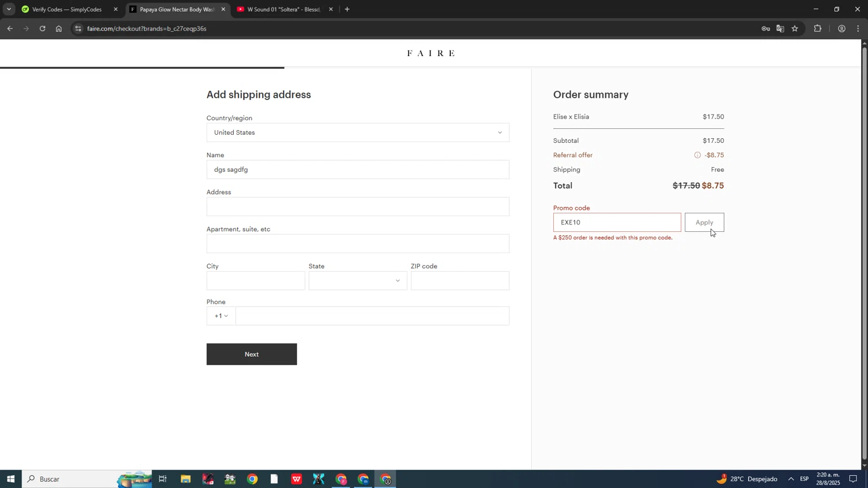Open the browser extensions puzzle icon
This screenshot has height=488, width=868.
click(818, 28)
